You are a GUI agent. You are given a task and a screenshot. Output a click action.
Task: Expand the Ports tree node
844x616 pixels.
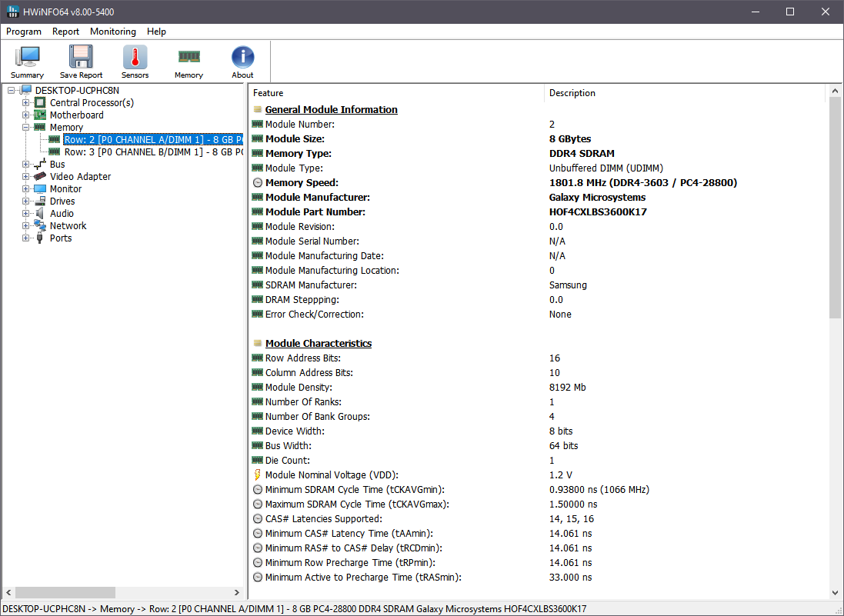(x=25, y=238)
